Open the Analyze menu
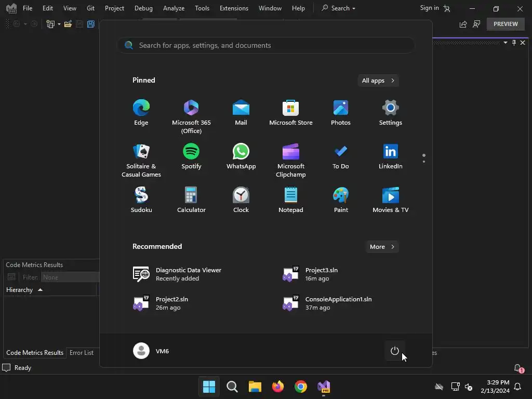 [174, 8]
